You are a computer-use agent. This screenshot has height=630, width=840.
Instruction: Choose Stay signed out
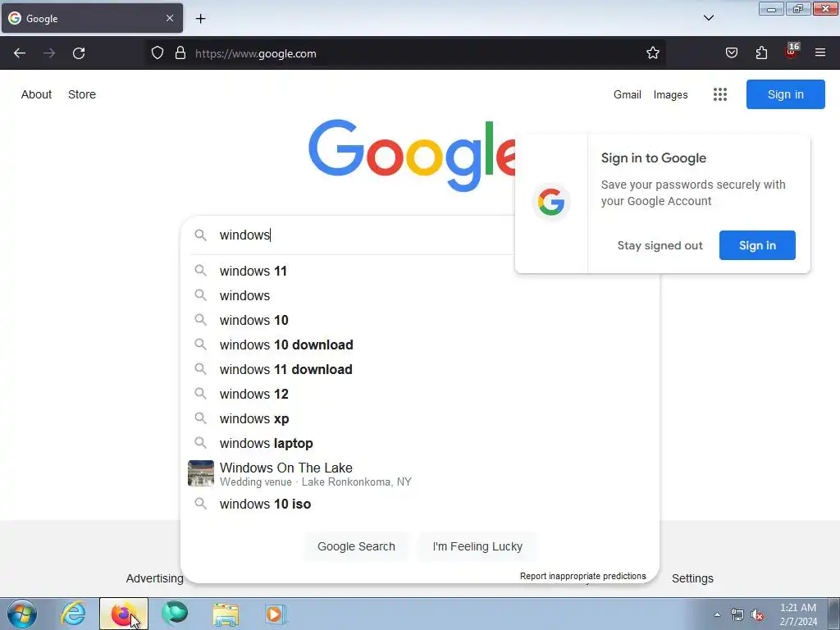point(660,245)
